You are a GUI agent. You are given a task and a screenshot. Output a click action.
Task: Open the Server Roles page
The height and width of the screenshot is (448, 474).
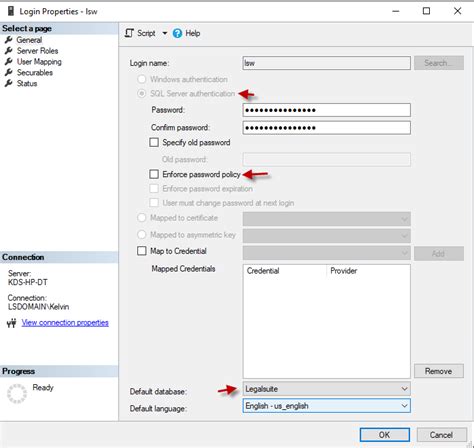(37, 51)
